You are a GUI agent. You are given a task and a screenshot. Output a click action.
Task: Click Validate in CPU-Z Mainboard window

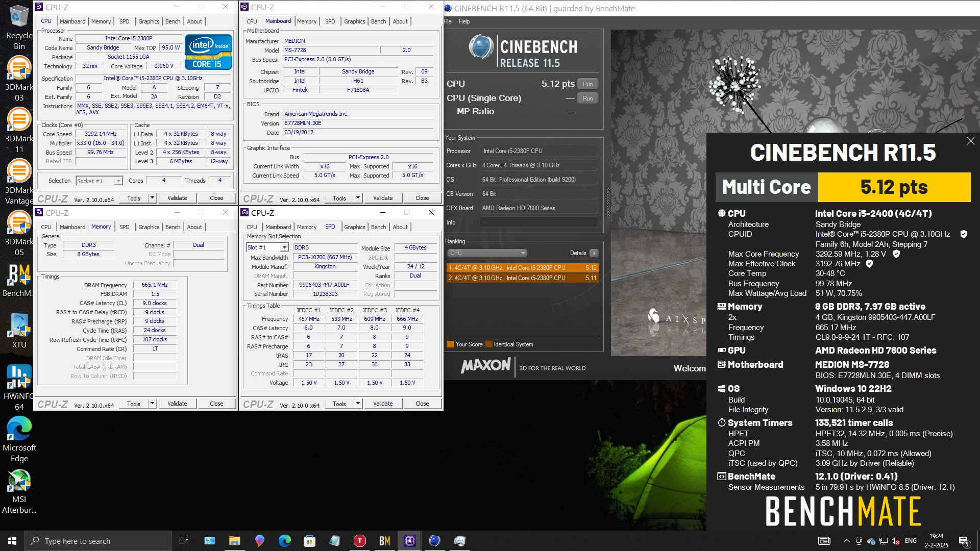tap(383, 198)
